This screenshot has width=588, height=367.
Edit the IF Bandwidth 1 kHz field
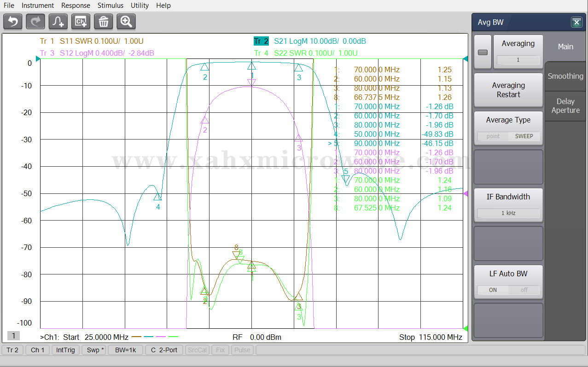click(508, 213)
